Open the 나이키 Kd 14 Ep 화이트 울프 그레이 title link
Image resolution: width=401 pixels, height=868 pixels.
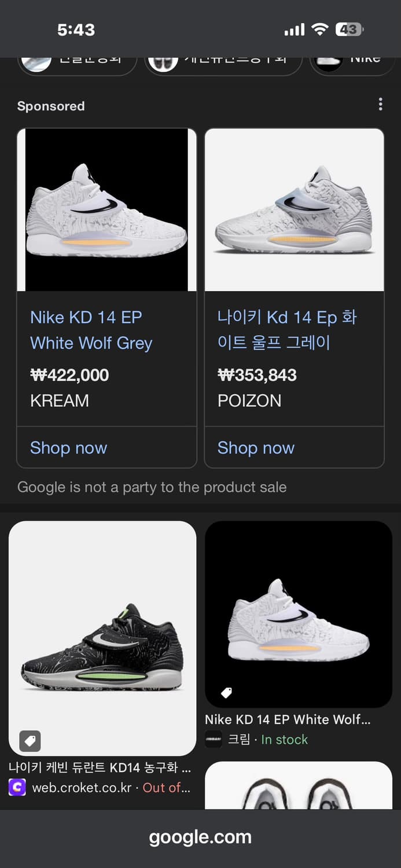[287, 330]
